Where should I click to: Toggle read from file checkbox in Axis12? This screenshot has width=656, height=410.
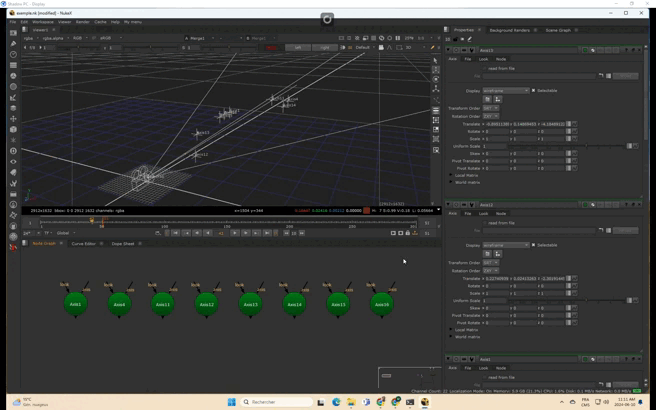[485, 223]
